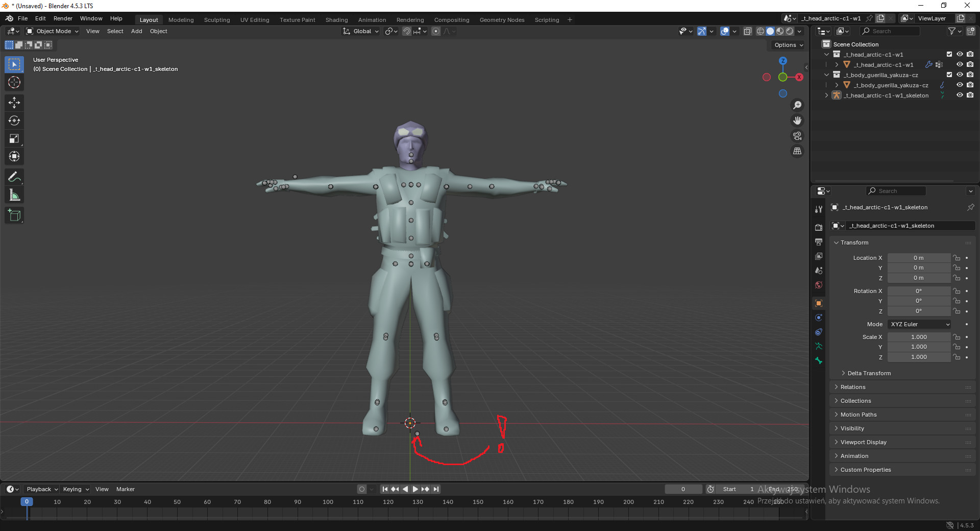This screenshot has height=531, width=980.
Task: Select the Annotate tool
Action: click(14, 177)
